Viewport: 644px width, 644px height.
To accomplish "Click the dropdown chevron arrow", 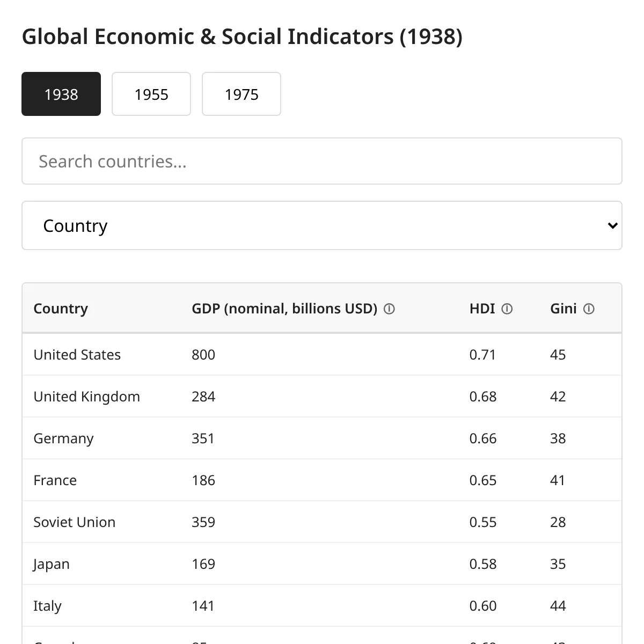I will pyautogui.click(x=612, y=226).
